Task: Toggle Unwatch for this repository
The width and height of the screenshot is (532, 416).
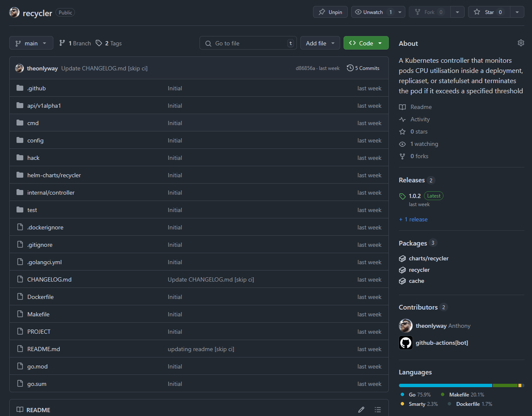Action: tap(373, 12)
